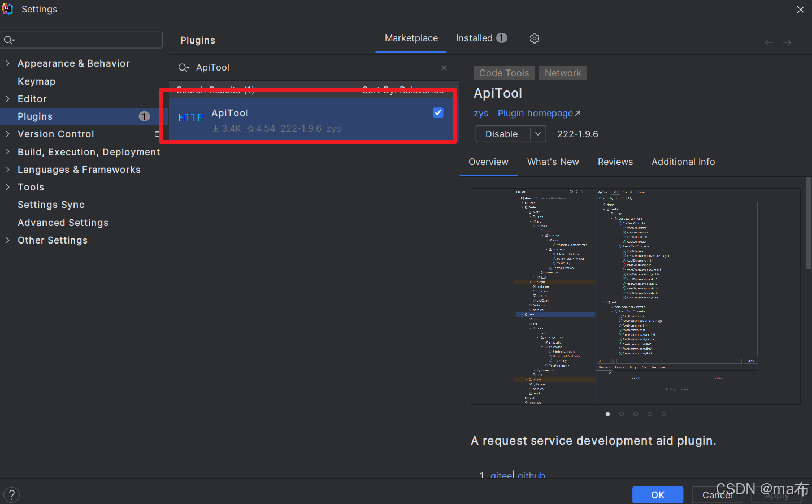Click the plugin search field with ApiTool
This screenshot has height=504, width=812.
pos(314,68)
